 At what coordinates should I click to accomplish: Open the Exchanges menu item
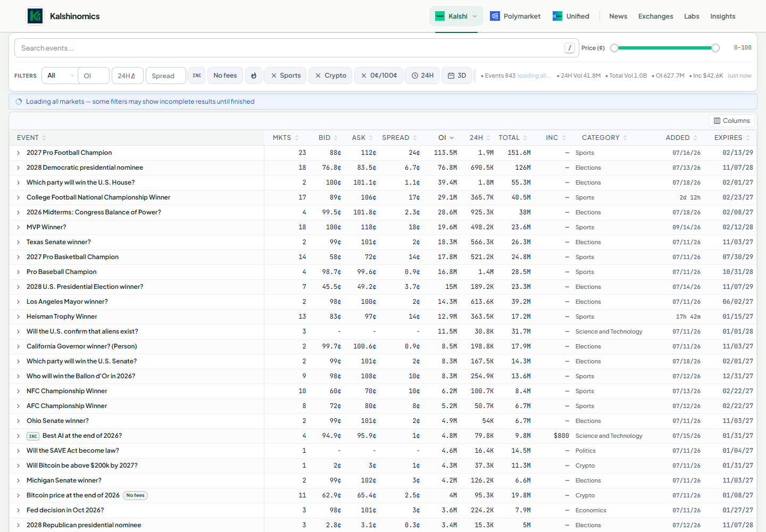(x=655, y=16)
